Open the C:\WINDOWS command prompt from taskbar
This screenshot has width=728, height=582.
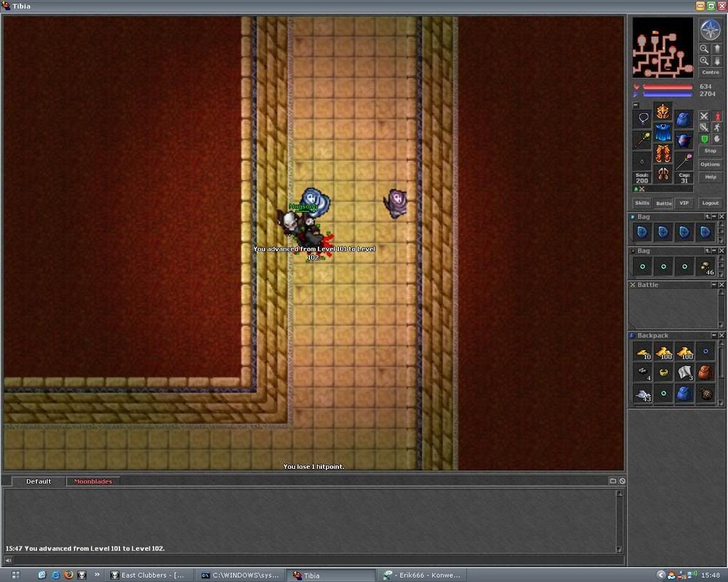(x=240, y=575)
